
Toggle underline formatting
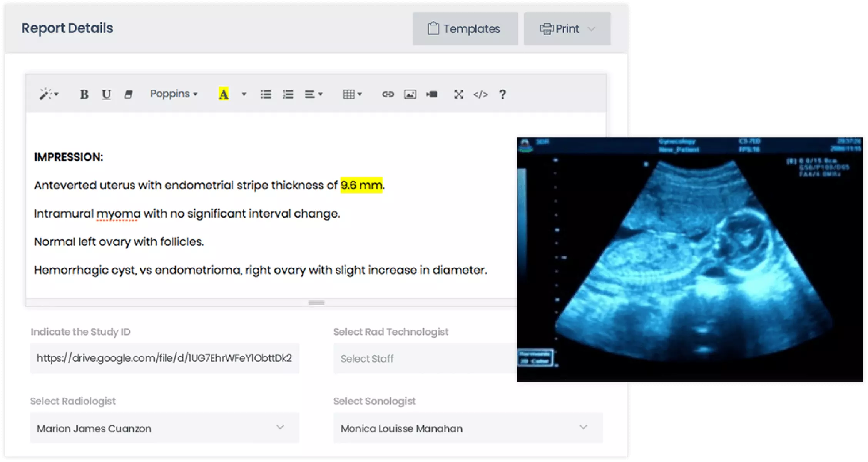106,94
